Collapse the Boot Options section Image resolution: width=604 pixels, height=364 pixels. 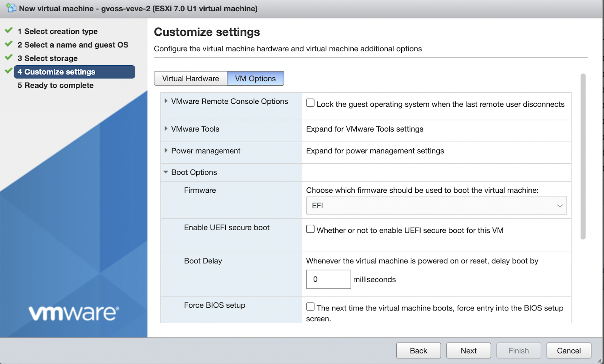166,172
